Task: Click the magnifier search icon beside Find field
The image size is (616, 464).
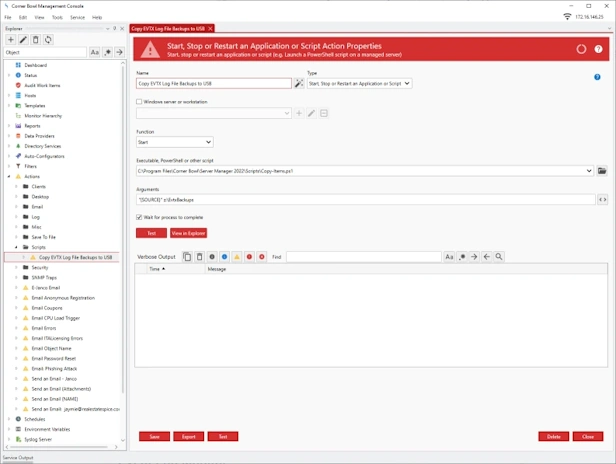Action: [x=499, y=257]
